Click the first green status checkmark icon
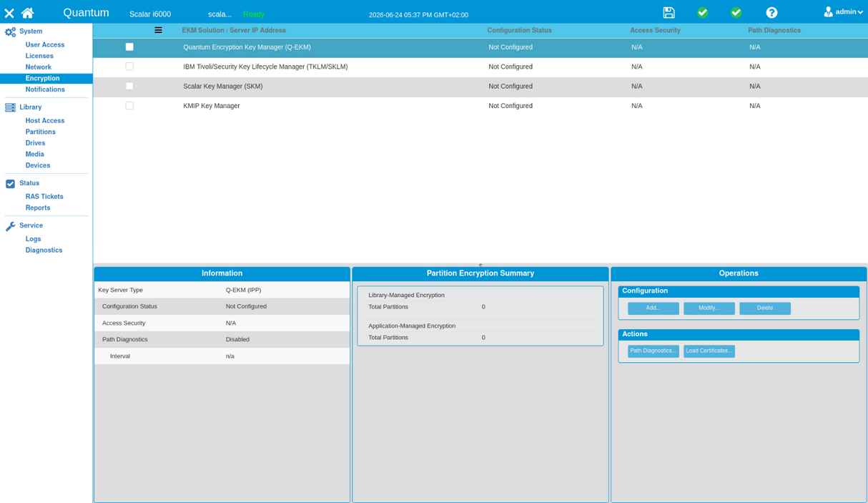Viewport: 868px width, 503px height. (702, 12)
